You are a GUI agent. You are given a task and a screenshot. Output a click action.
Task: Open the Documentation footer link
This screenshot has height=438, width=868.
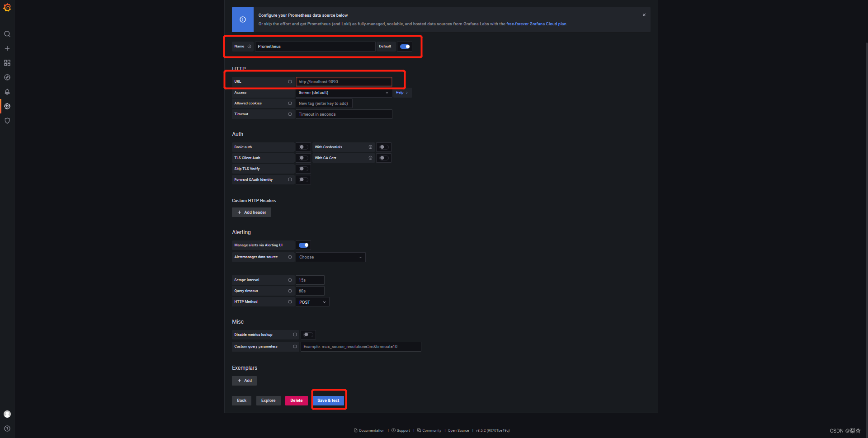coord(369,430)
